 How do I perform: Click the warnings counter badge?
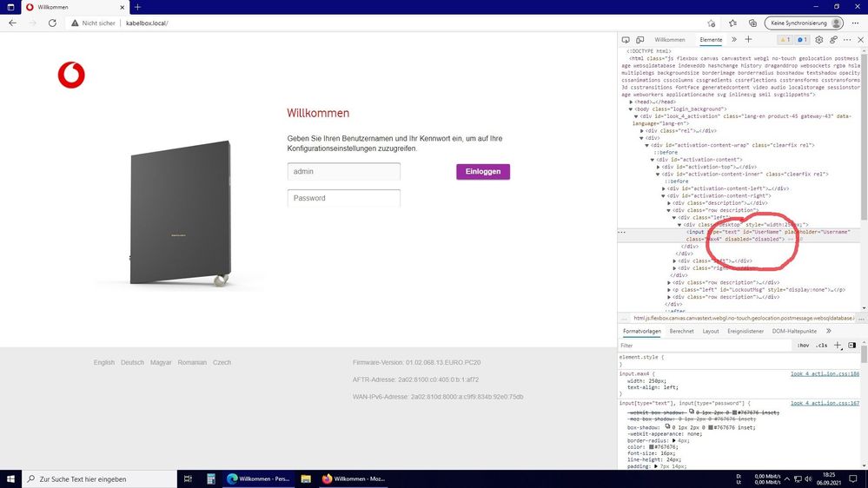click(x=785, y=40)
